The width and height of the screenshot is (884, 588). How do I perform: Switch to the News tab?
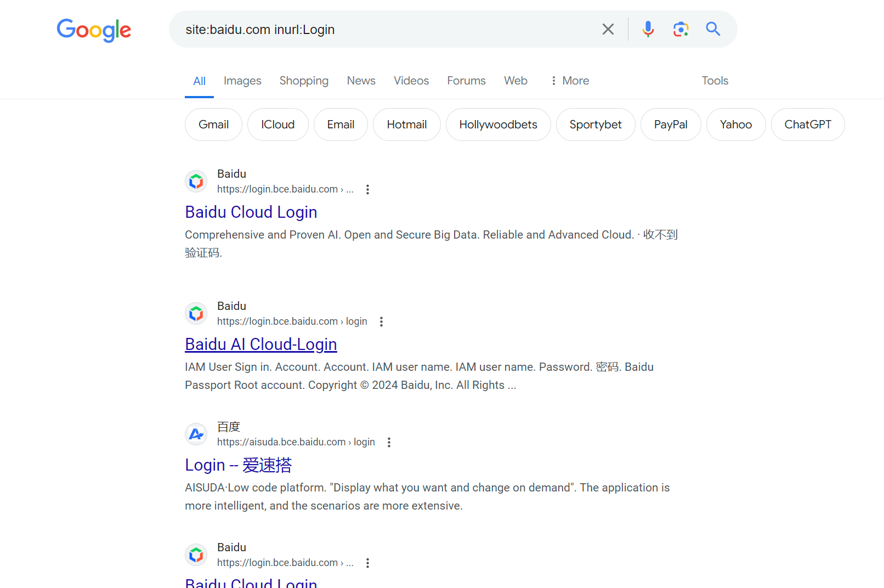pyautogui.click(x=361, y=81)
